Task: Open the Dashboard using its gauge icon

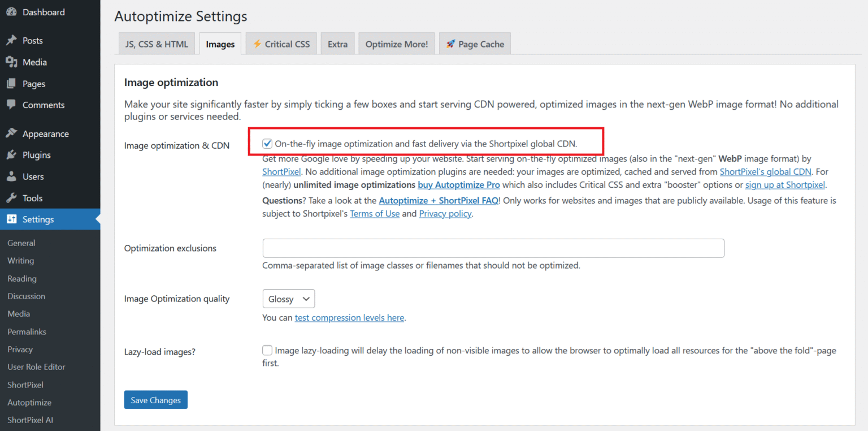Action: click(x=12, y=12)
